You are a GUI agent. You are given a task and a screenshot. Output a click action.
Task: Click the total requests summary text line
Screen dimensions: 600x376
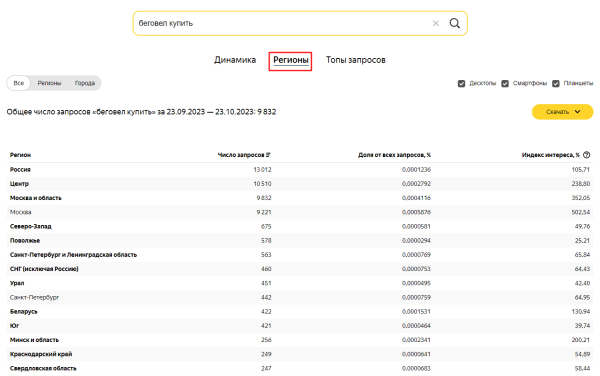pyautogui.click(x=141, y=112)
